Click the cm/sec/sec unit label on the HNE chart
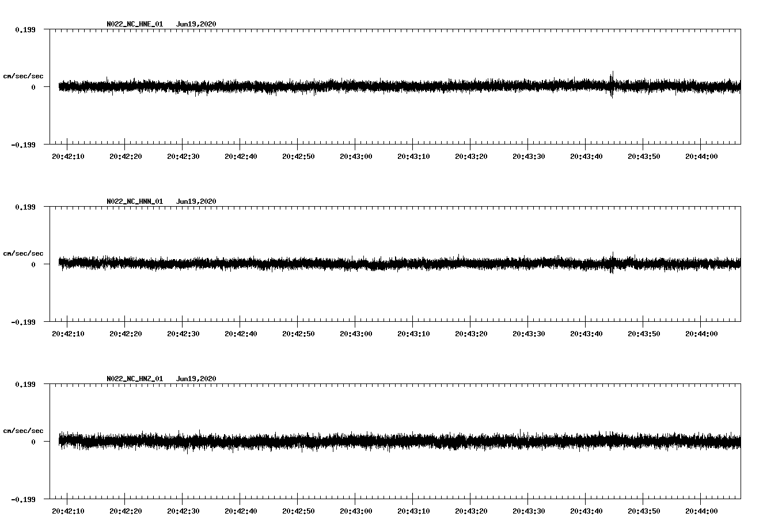782x532 pixels. pyautogui.click(x=23, y=76)
